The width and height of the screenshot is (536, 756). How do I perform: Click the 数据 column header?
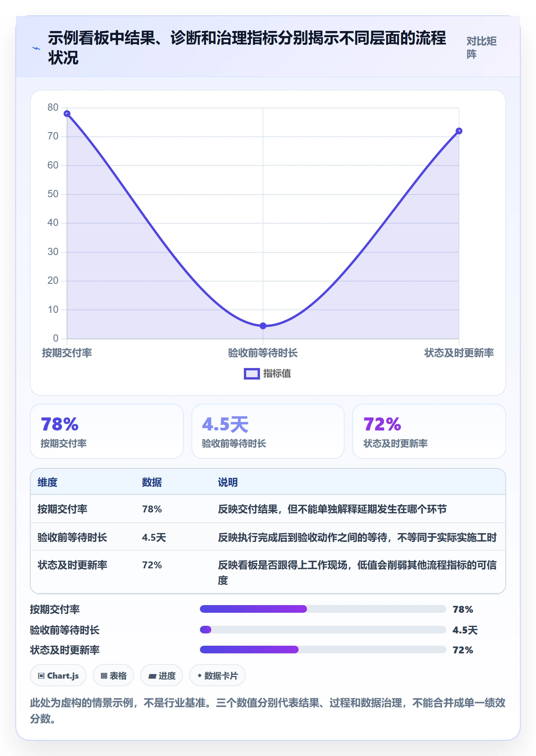(152, 482)
